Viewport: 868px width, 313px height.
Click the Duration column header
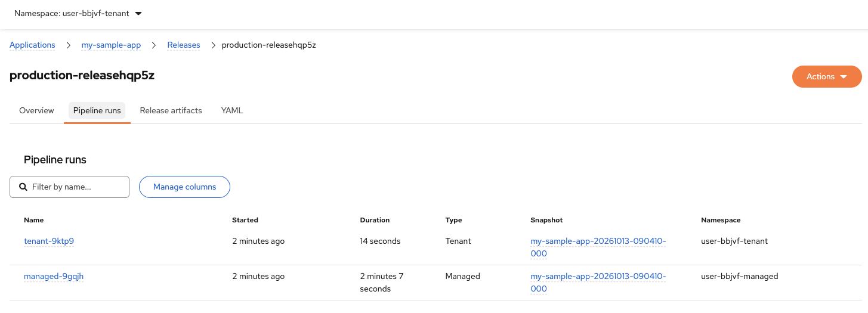pyautogui.click(x=375, y=221)
